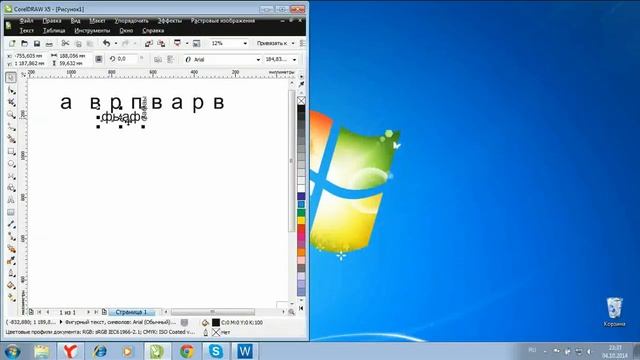Select the Crop tool
The width and height of the screenshot is (640, 360).
[11, 102]
